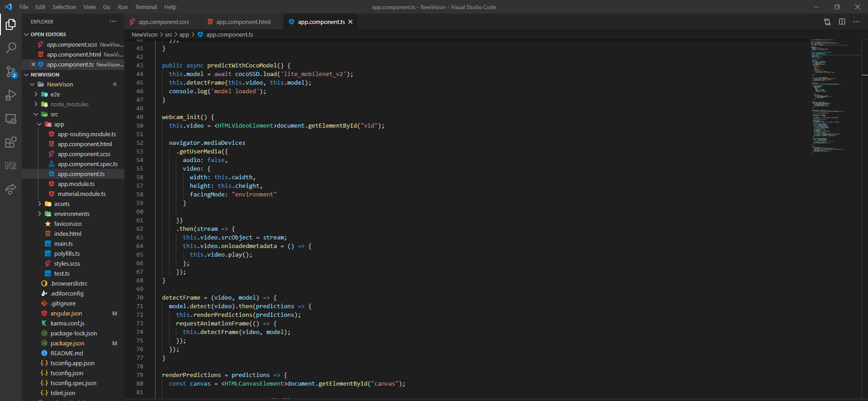Image resolution: width=868 pixels, height=401 pixels.
Task: Open the Extensions view
Action: 11,143
